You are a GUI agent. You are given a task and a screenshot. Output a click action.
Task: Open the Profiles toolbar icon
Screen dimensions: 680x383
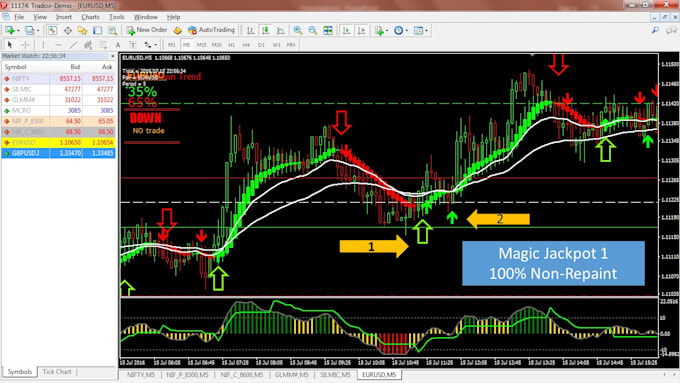click(29, 30)
